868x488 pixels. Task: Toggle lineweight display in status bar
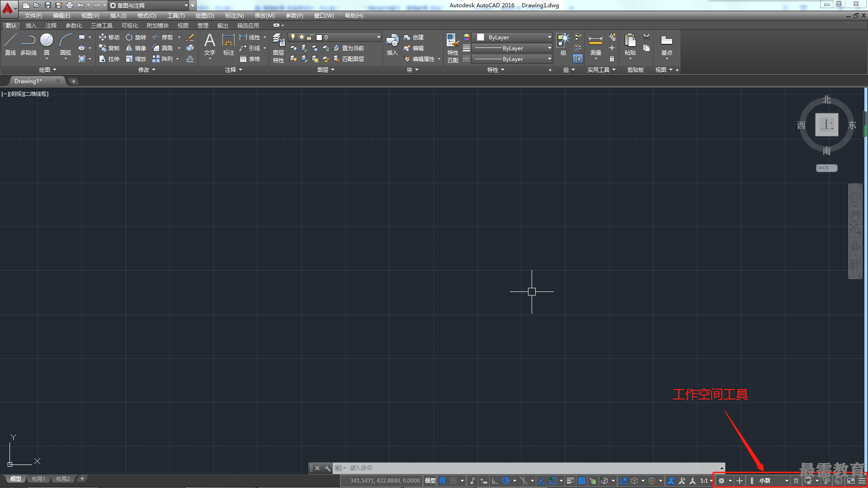(571, 481)
